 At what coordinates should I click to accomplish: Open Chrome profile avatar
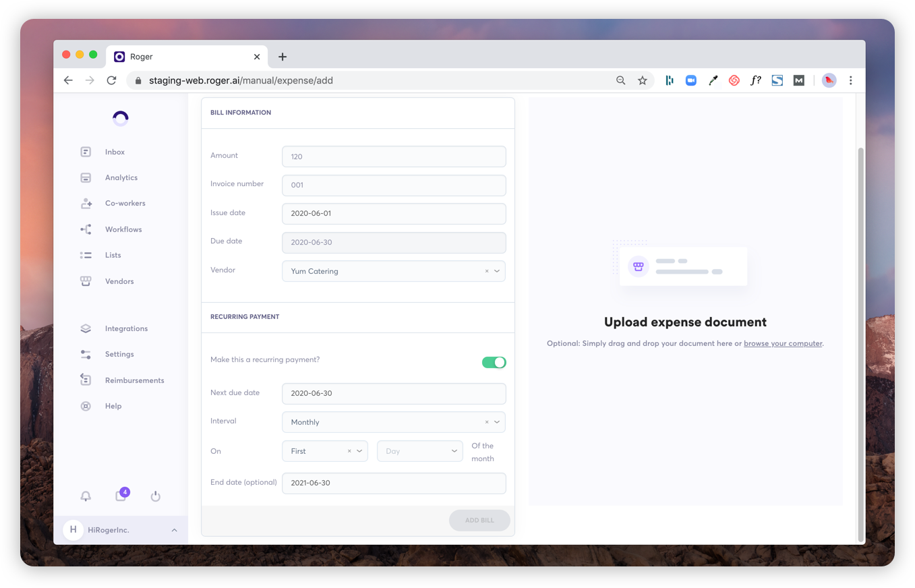click(x=829, y=80)
